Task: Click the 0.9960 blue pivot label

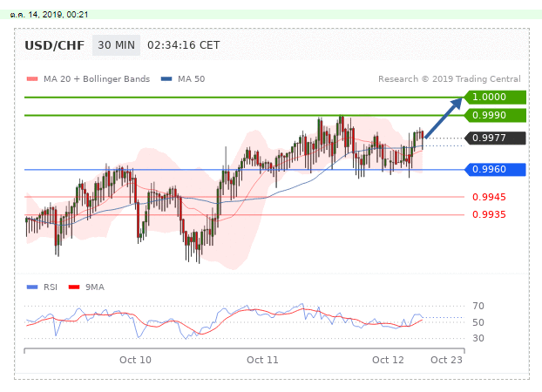Action: point(494,169)
